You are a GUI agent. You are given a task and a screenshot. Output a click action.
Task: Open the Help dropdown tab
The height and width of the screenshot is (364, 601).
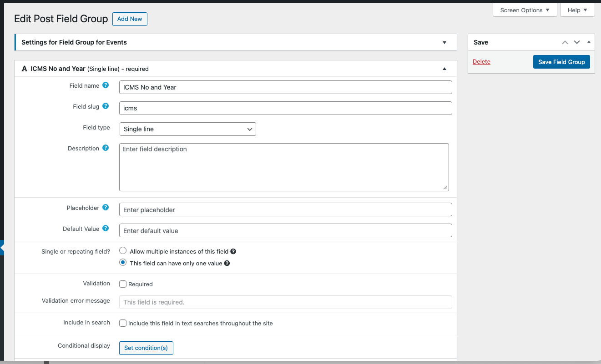coord(577,10)
